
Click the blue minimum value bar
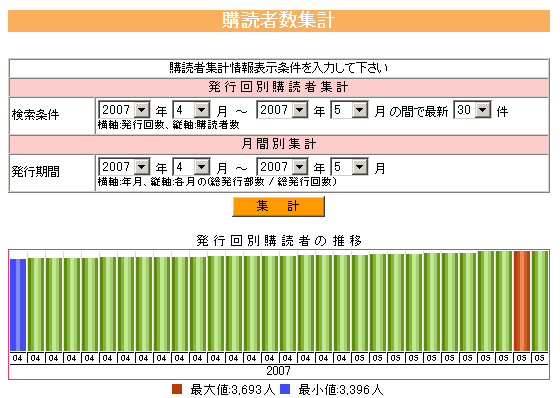18,305
